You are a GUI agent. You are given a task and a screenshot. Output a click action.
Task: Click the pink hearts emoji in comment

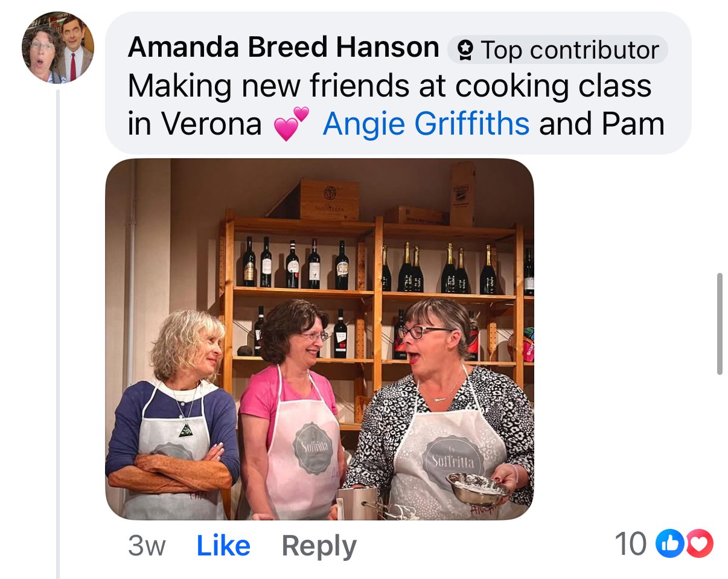pyautogui.click(x=291, y=124)
